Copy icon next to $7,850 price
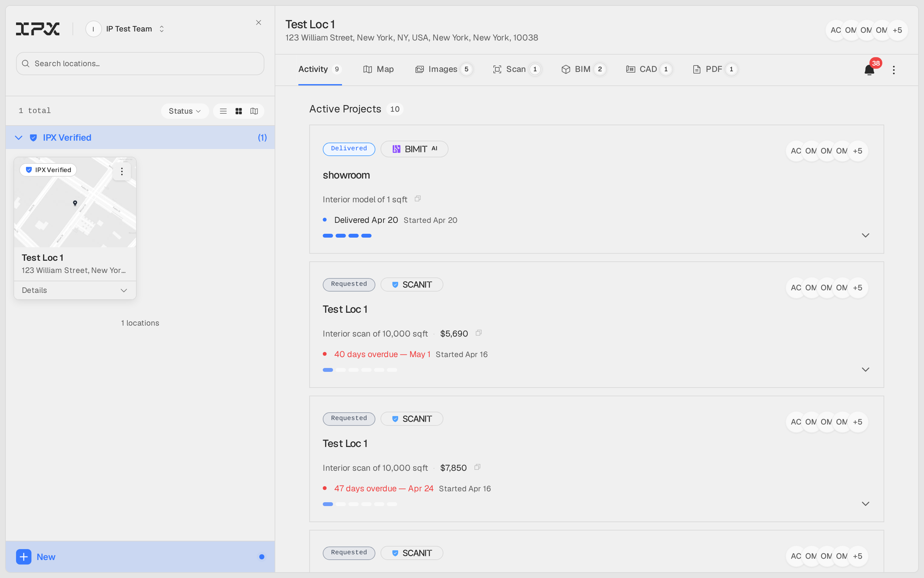The image size is (924, 578). click(477, 467)
